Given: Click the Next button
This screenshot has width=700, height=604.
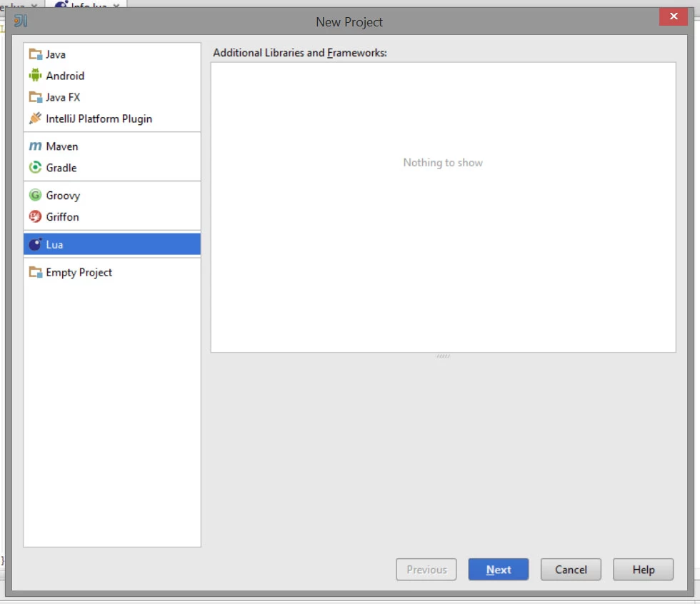Looking at the screenshot, I should [x=499, y=569].
